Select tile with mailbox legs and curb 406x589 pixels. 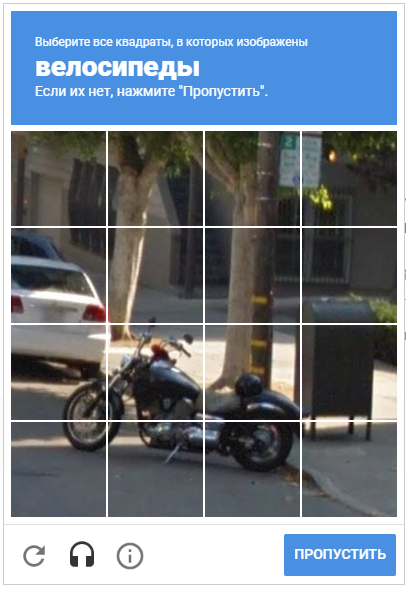(x=349, y=469)
